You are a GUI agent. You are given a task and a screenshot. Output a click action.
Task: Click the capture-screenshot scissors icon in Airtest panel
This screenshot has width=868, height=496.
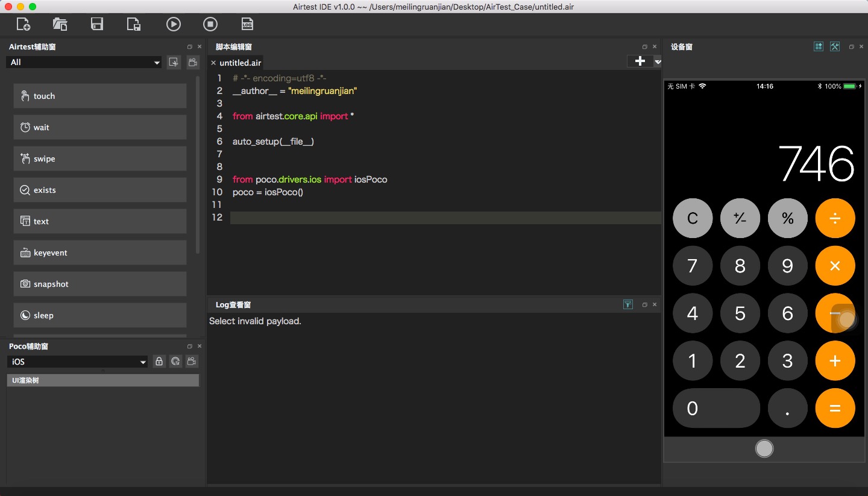pos(174,62)
